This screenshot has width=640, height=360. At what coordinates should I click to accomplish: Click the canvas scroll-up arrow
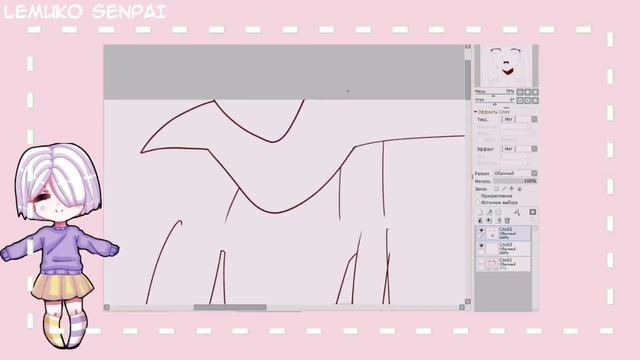click(468, 47)
